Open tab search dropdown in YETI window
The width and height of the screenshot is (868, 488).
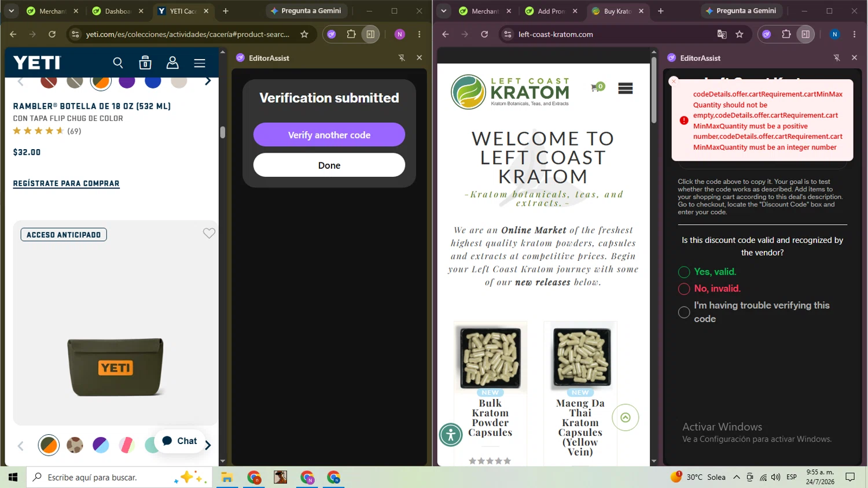click(x=11, y=11)
